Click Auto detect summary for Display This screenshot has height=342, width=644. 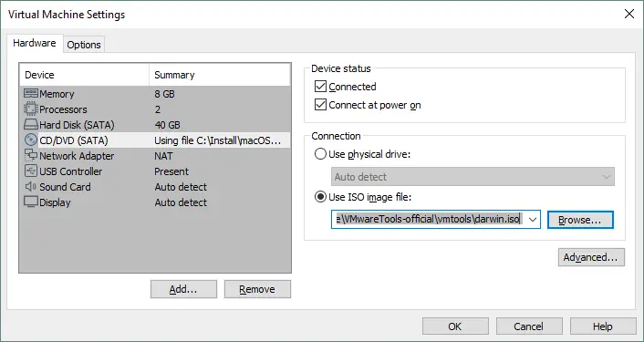(181, 202)
